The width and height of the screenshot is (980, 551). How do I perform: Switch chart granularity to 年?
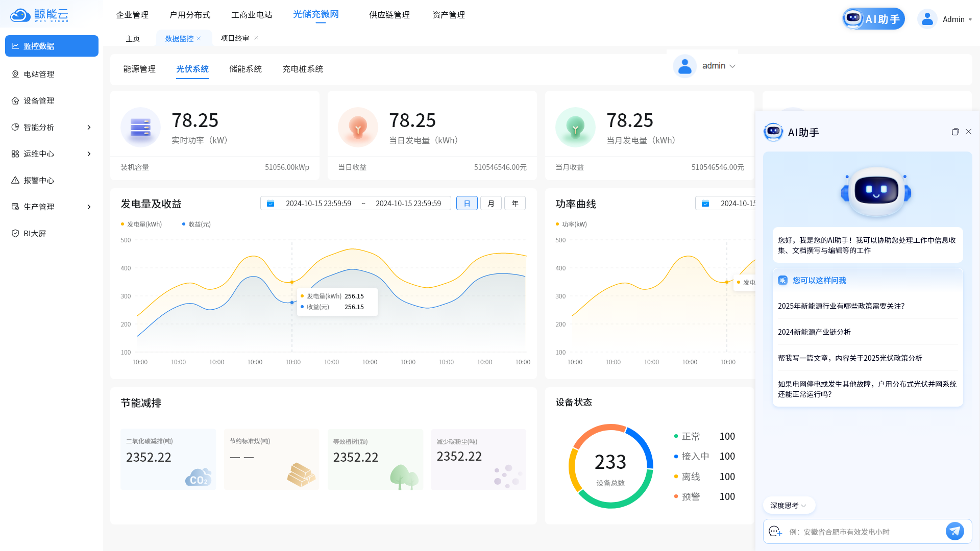point(514,204)
